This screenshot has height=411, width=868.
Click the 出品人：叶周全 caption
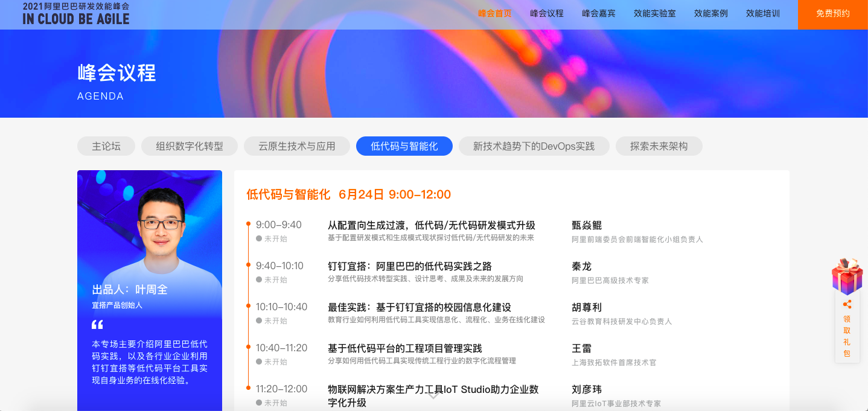(x=130, y=290)
